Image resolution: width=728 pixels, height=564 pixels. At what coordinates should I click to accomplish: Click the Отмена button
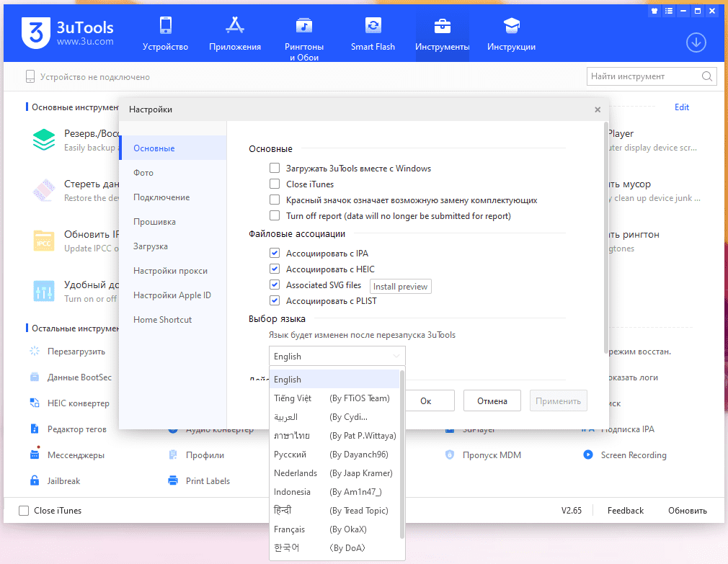coord(492,400)
